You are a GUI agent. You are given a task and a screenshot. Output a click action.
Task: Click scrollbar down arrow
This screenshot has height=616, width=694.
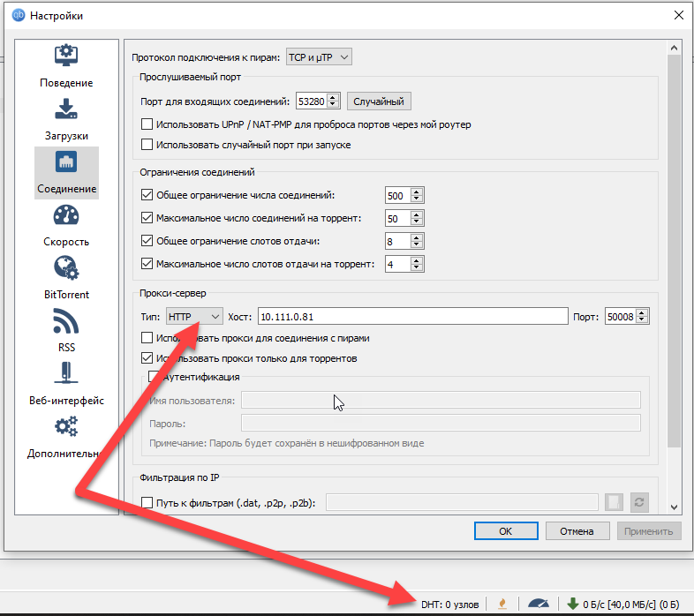(x=674, y=507)
